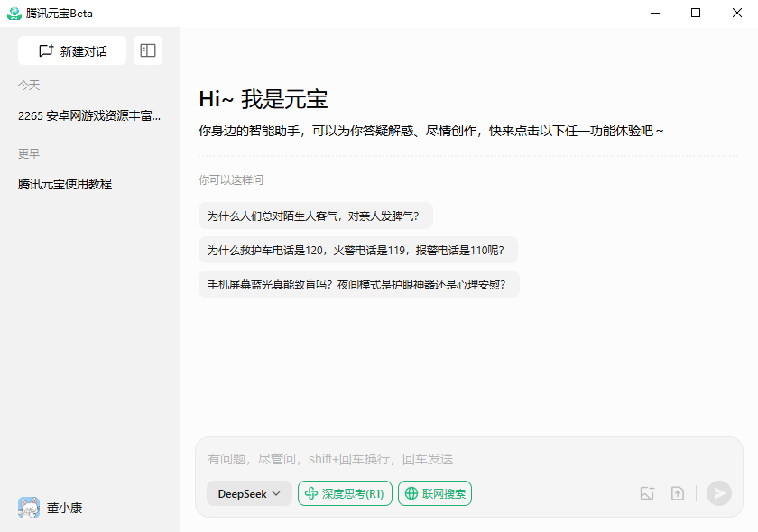The height and width of the screenshot is (532, 758).
Task: Collapse the sidebar with the panel icon
Action: point(147,50)
